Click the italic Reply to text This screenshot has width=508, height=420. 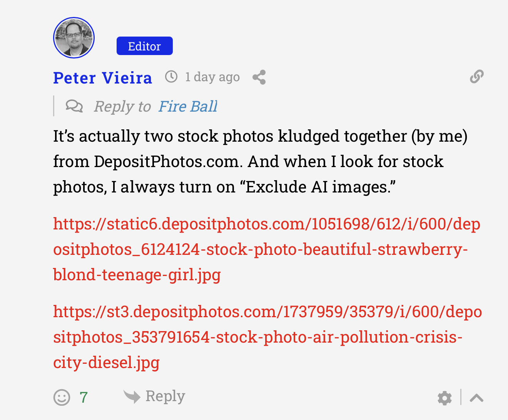122,106
